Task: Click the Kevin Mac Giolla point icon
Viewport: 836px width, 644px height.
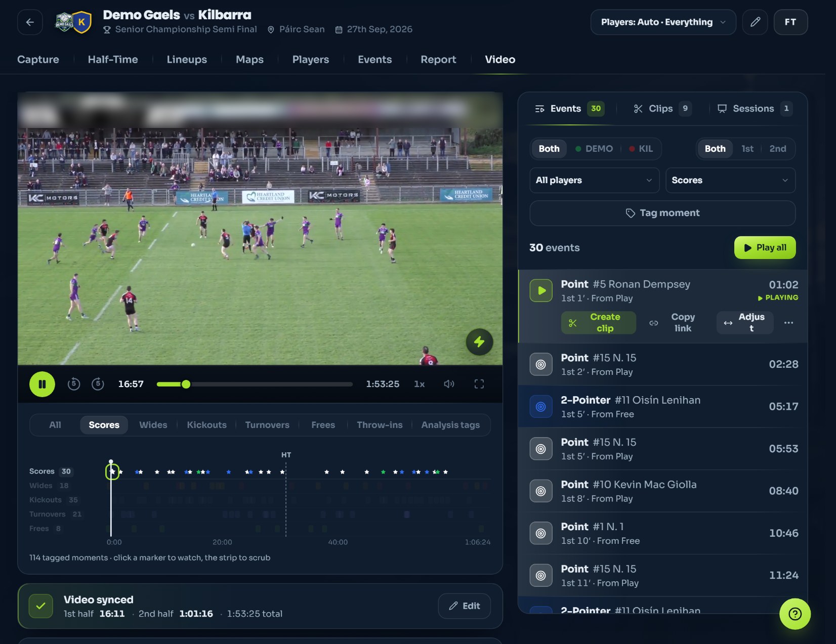Action: 541,491
